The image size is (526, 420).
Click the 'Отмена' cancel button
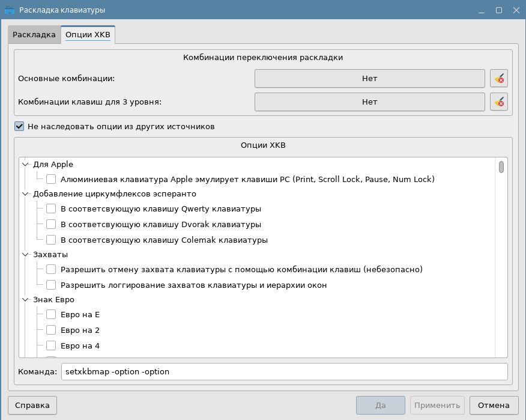pos(494,405)
